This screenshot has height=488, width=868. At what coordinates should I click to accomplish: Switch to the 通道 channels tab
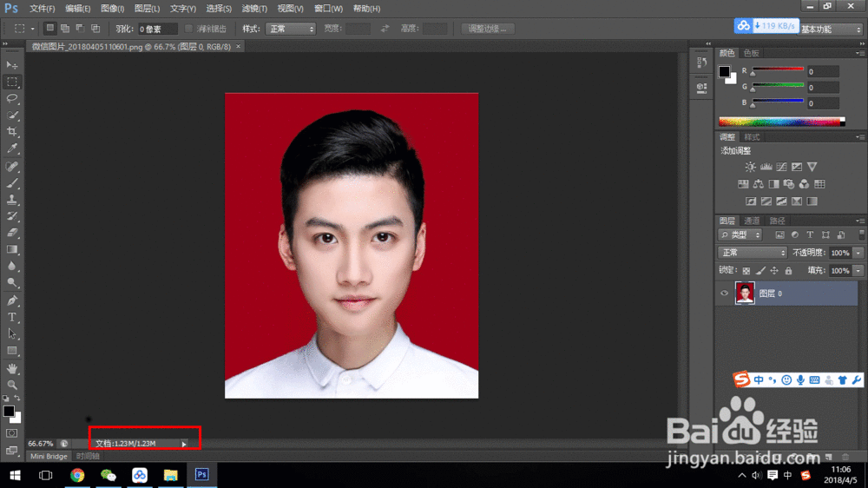pyautogui.click(x=752, y=221)
